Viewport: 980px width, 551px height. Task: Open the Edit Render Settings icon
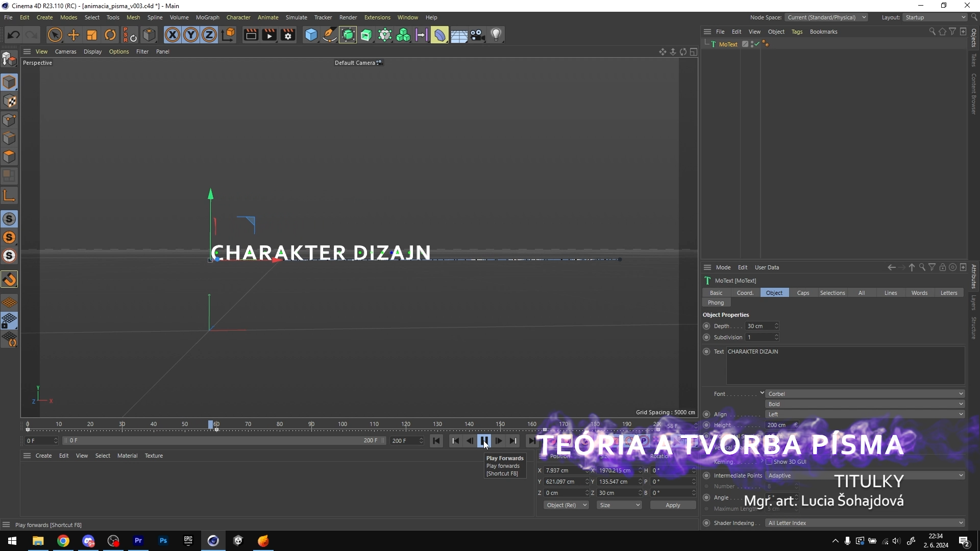click(288, 35)
